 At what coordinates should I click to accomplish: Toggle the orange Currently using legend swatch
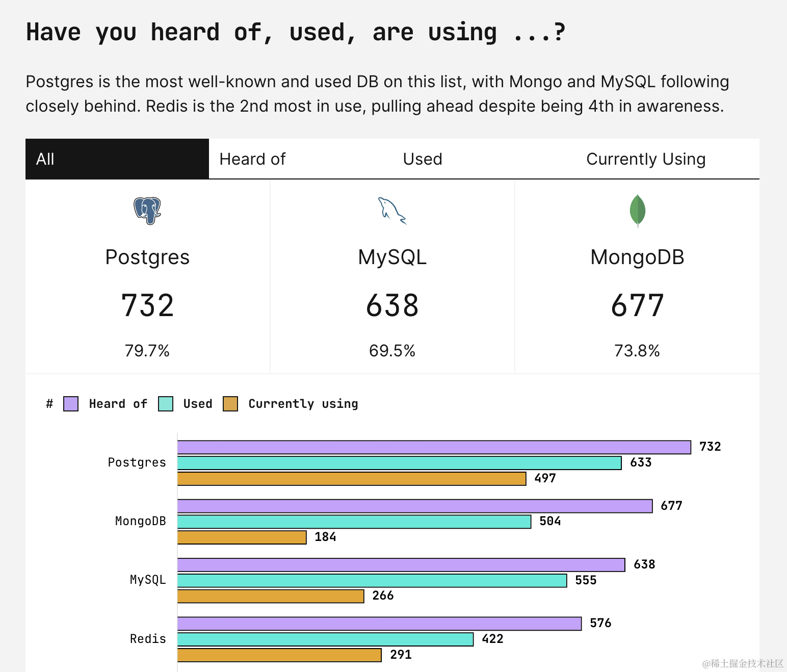(230, 404)
